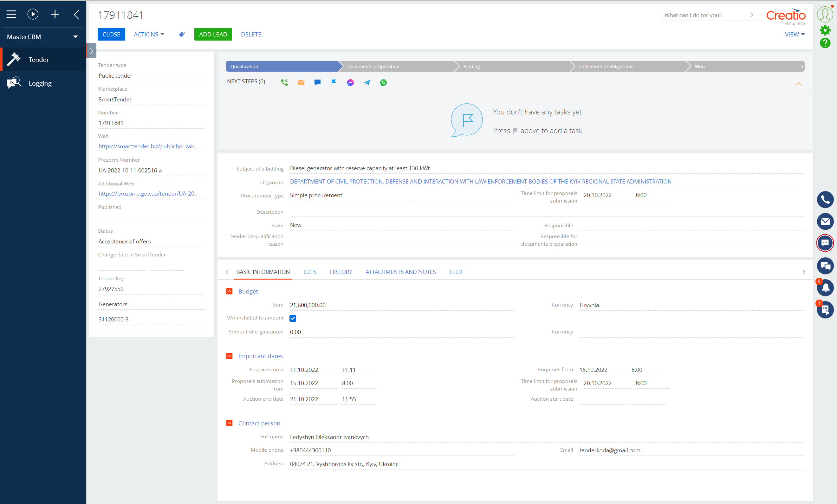Open the Actions dropdown menu

[148, 34]
